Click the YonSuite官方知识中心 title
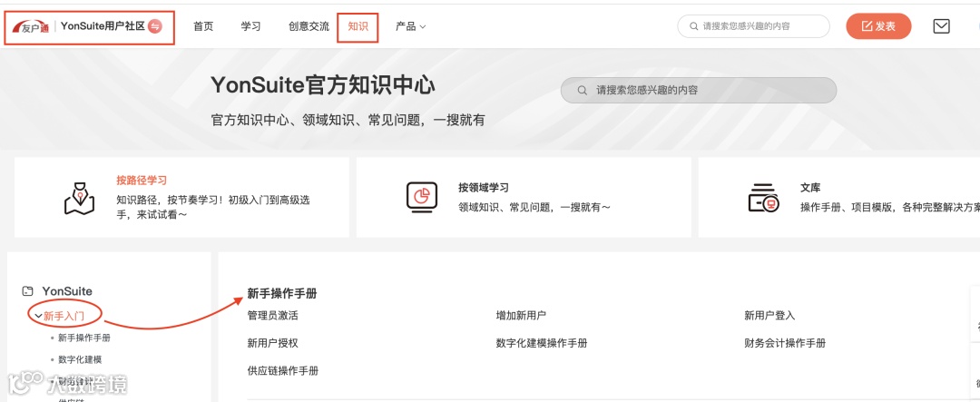This screenshot has height=402, width=980. click(x=322, y=85)
